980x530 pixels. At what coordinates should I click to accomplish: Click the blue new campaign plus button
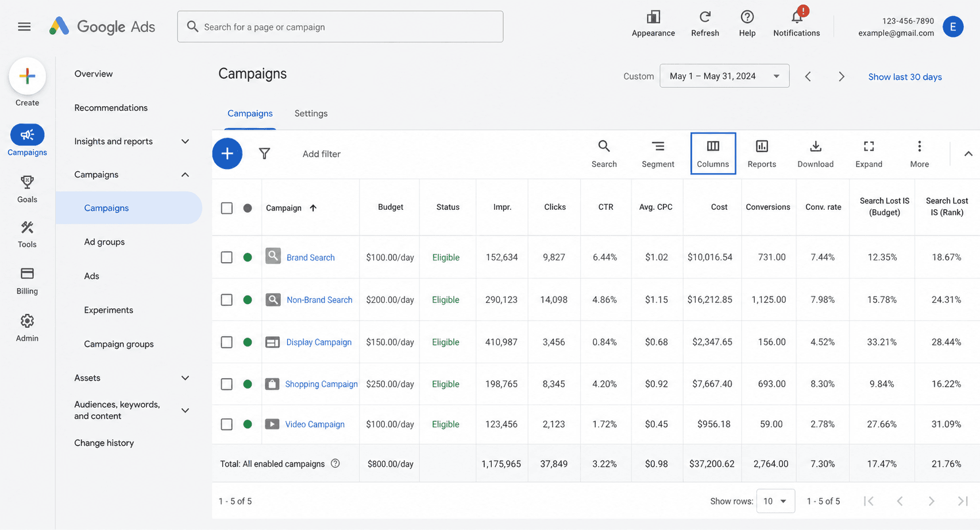tap(227, 153)
